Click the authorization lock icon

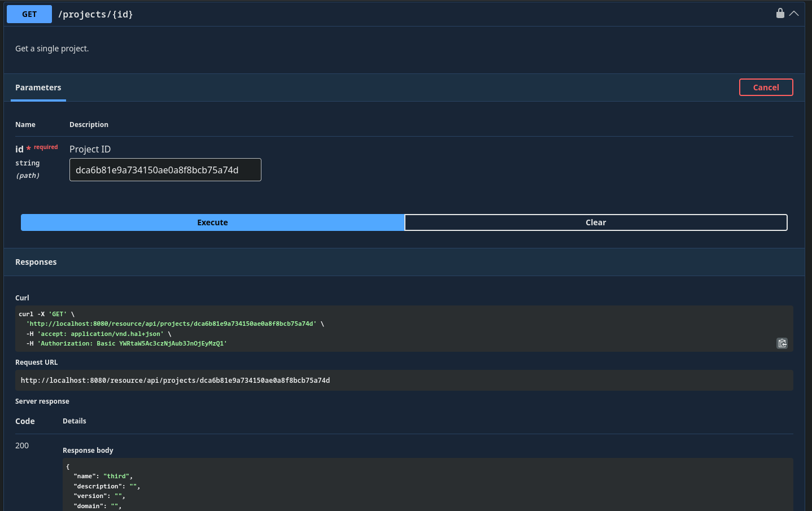pyautogui.click(x=780, y=13)
